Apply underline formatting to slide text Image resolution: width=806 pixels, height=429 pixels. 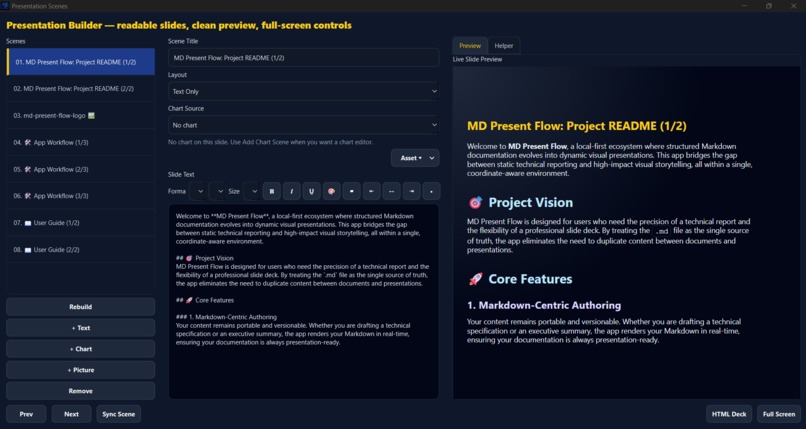311,191
